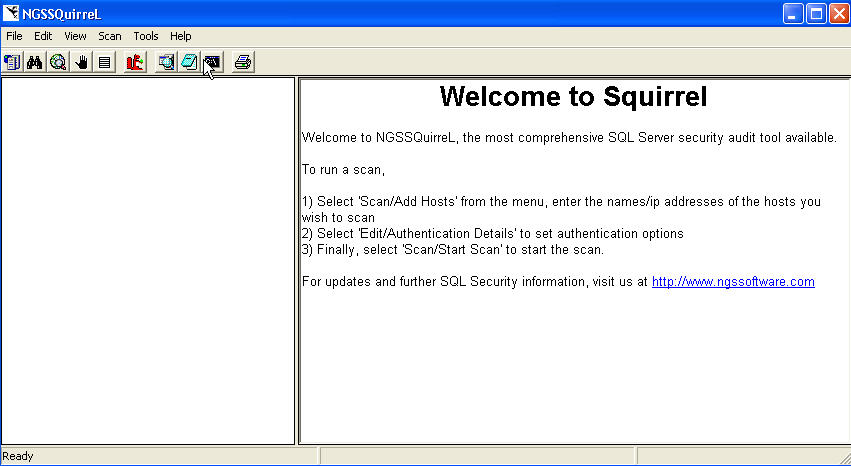Screen dimensions: 851x466
Task: Open the Scan menu
Action: [x=110, y=36]
